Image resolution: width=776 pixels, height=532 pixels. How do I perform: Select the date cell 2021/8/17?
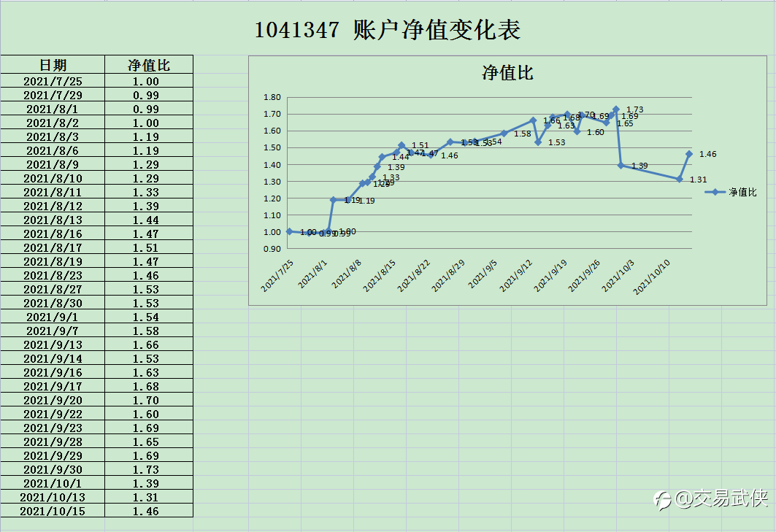[53, 247]
